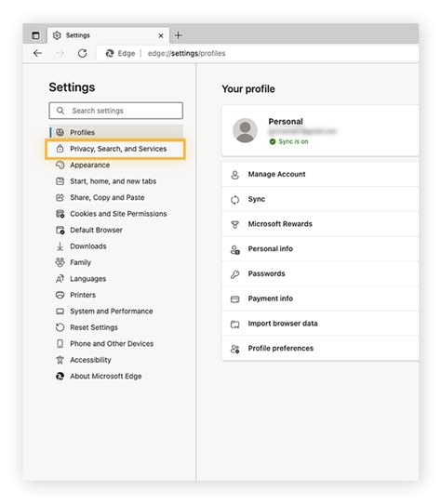Click the Manage Account person icon
Screen dimensions: 441x504
point(235,175)
